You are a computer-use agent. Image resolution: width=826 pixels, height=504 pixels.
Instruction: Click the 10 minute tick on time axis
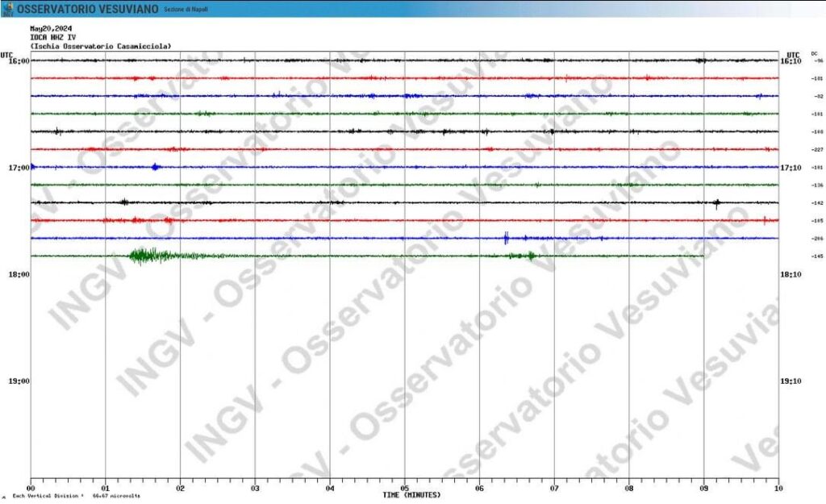click(x=778, y=488)
